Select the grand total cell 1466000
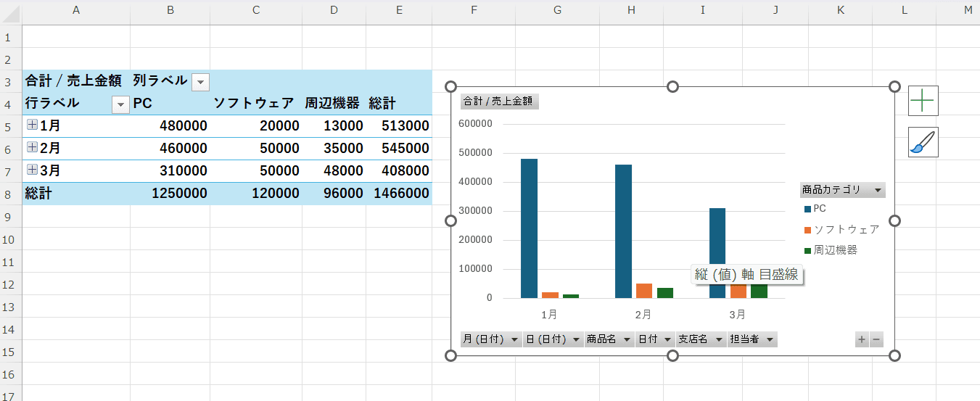This screenshot has width=980, height=401. (401, 194)
